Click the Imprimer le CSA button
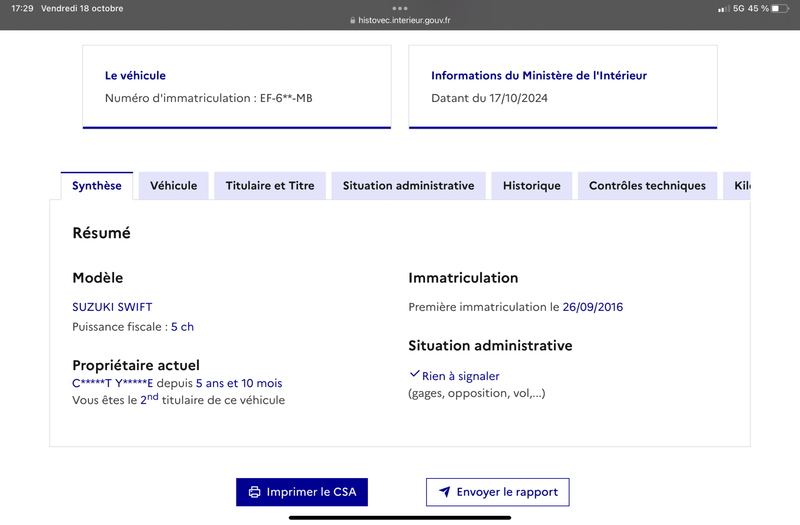 point(302,492)
